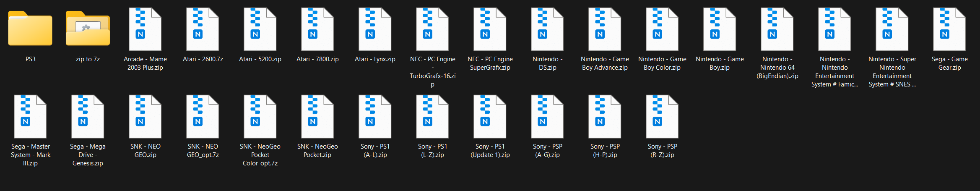Click 'Nintendo - Game Boy.zip' file name
The width and height of the screenshot is (980, 191).
(720, 63)
